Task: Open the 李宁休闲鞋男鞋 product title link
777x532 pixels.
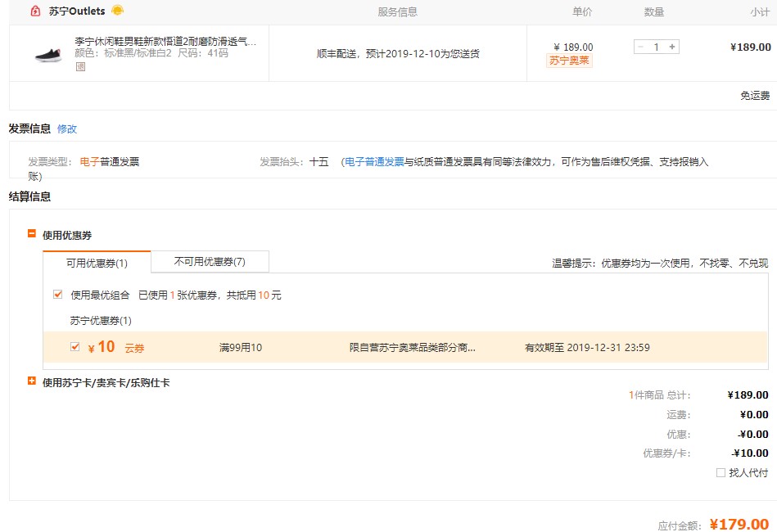Action: point(165,41)
